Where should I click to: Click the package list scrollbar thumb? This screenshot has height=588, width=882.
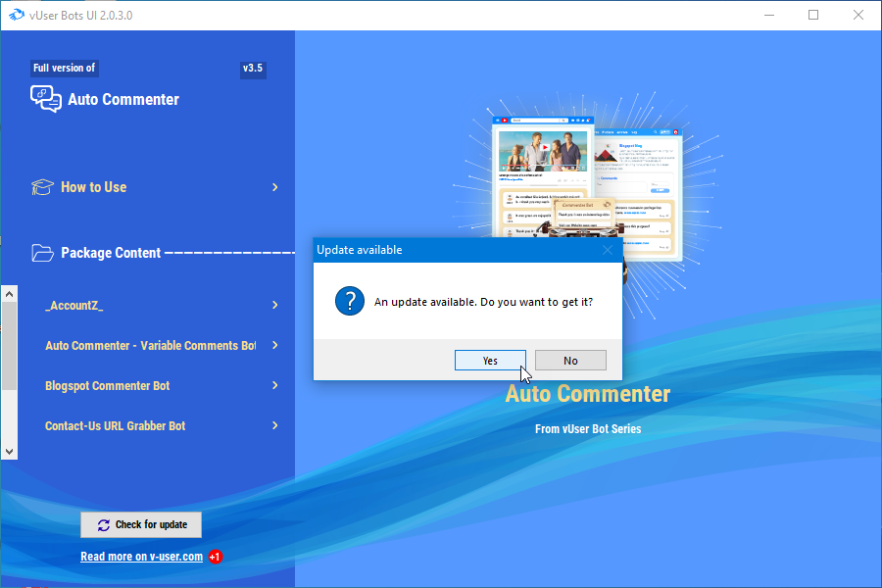coord(9,346)
